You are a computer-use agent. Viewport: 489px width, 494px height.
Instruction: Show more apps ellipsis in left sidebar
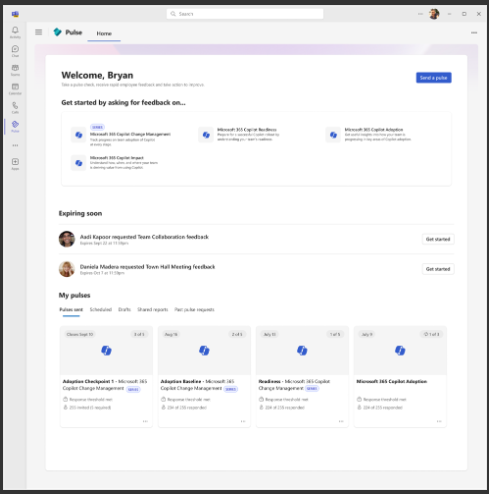tap(15, 145)
